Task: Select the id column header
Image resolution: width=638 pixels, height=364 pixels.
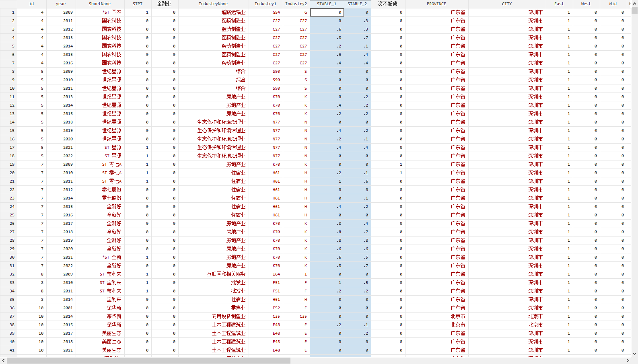Action: pyautogui.click(x=31, y=4)
